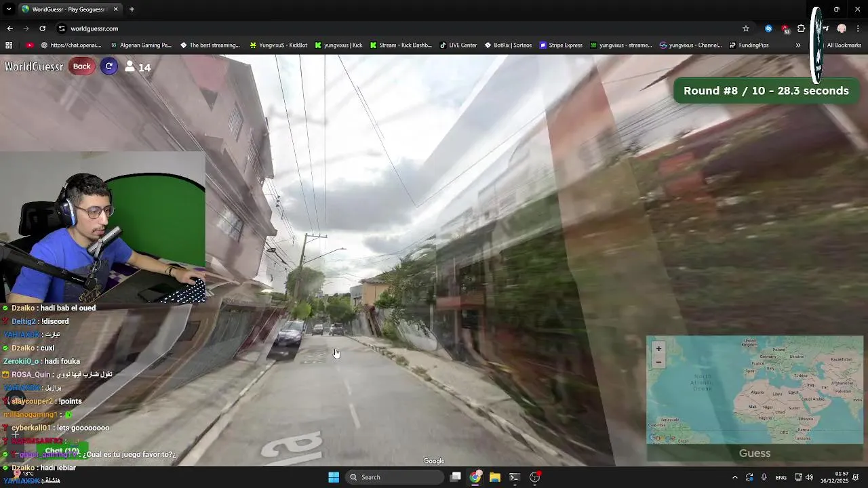868x488 pixels.
Task: Open Task View on the taskbar
Action: click(x=456, y=477)
